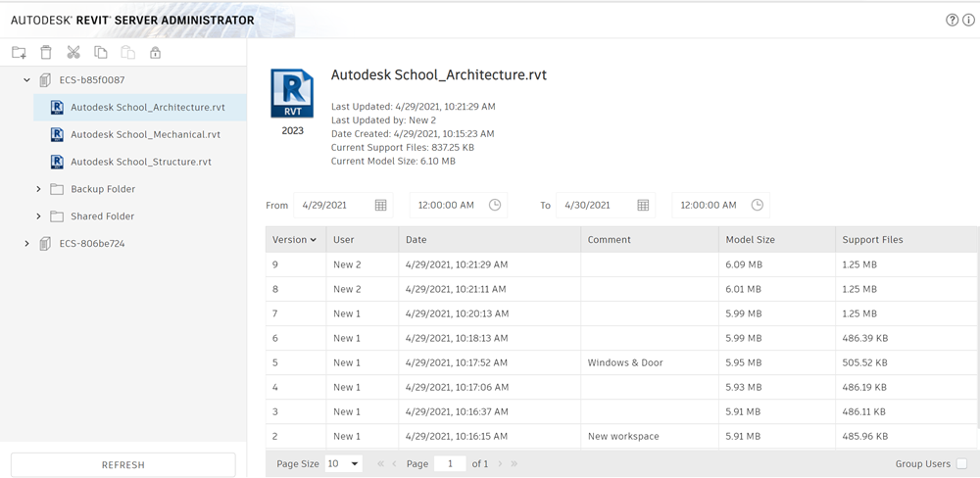Click the User column header
The image size is (980, 478).
point(363,239)
